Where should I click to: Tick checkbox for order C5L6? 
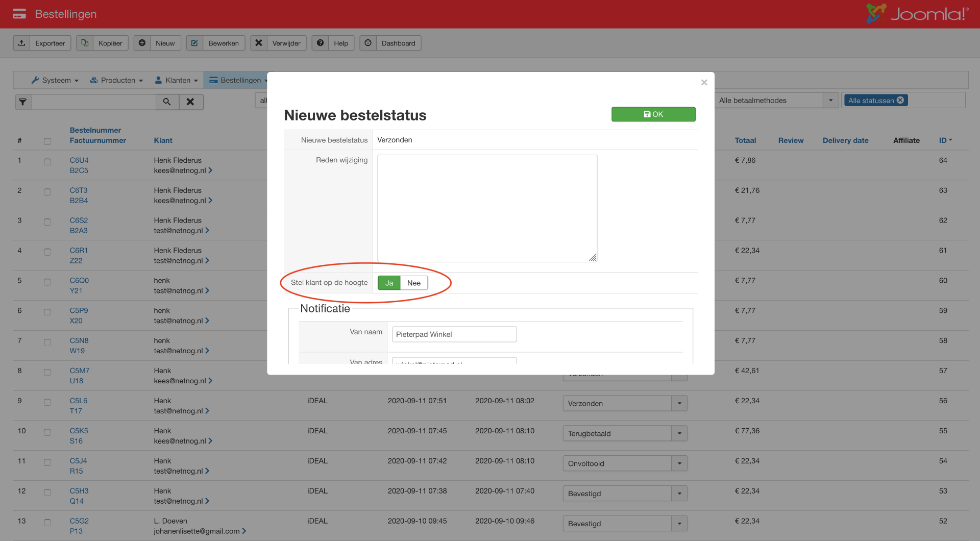47,402
